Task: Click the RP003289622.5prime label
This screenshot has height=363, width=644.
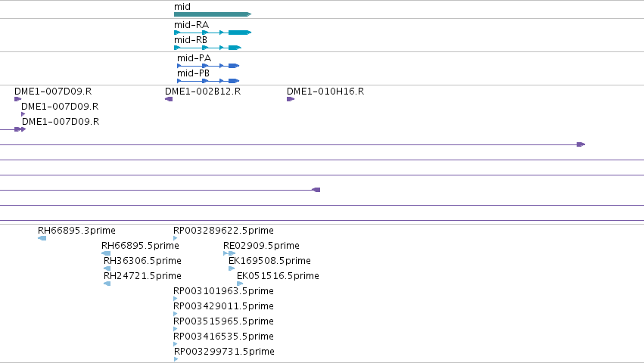Action: pyautogui.click(x=223, y=231)
